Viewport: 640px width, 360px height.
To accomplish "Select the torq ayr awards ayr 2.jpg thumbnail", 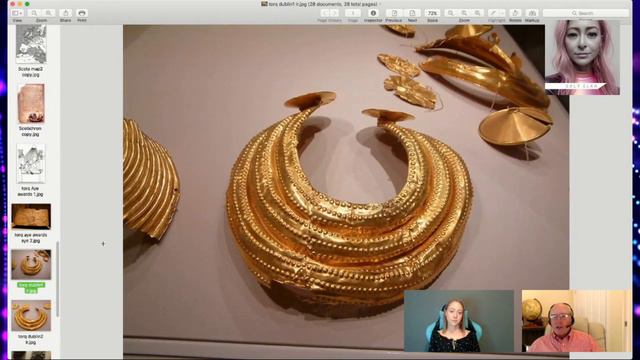I will [31, 216].
